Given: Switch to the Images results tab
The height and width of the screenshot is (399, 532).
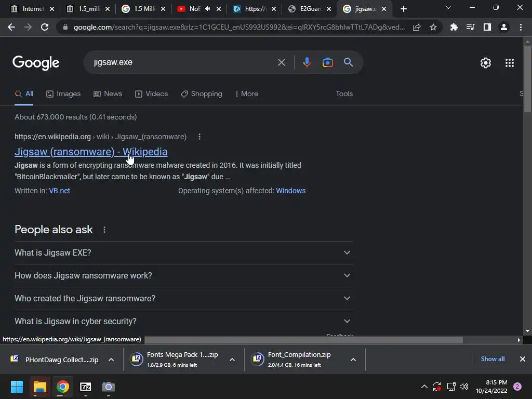Looking at the screenshot, I should click(x=63, y=94).
